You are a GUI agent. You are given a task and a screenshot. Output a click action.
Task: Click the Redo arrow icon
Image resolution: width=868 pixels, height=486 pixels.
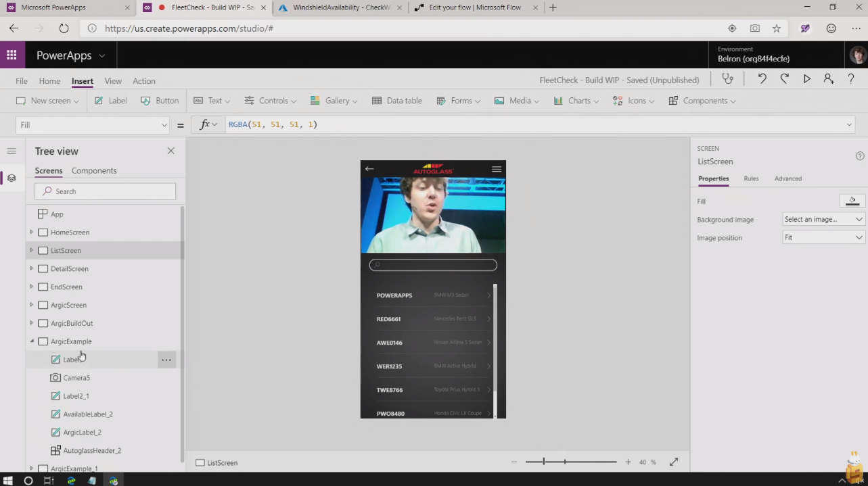pyautogui.click(x=784, y=79)
